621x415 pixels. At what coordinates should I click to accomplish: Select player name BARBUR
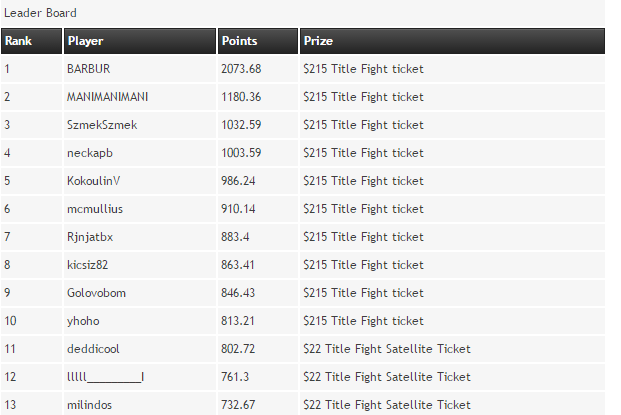pyautogui.click(x=88, y=69)
